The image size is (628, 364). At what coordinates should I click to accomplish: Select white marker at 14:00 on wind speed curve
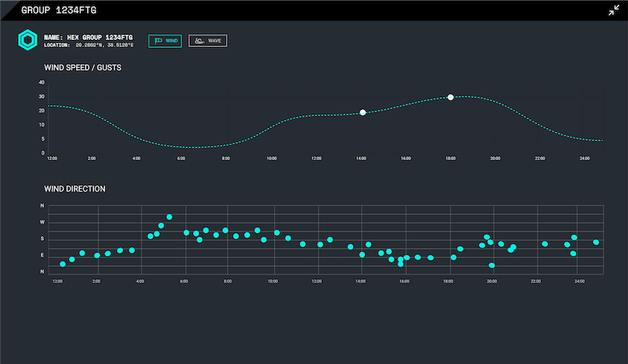(363, 113)
